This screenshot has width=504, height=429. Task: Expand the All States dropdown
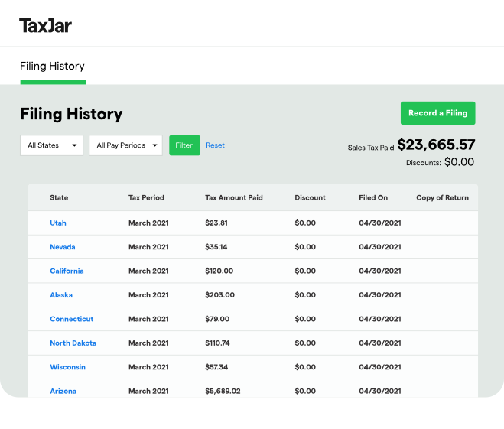click(51, 145)
